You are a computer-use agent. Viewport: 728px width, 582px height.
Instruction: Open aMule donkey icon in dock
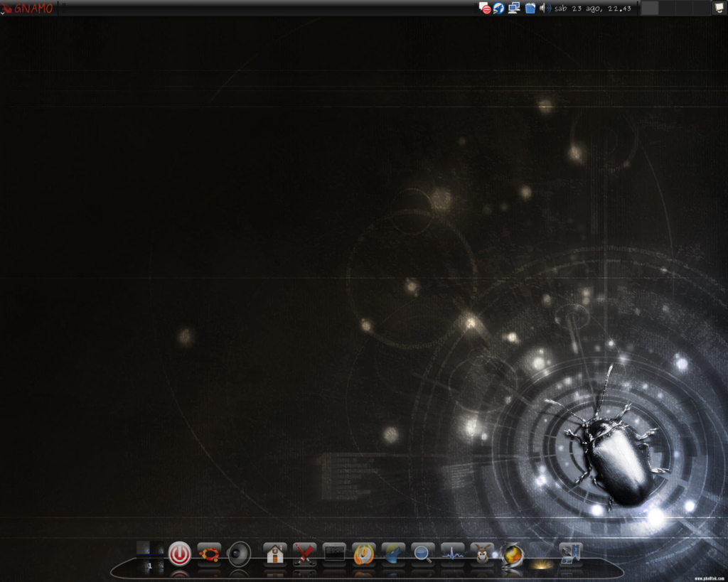[x=483, y=553]
